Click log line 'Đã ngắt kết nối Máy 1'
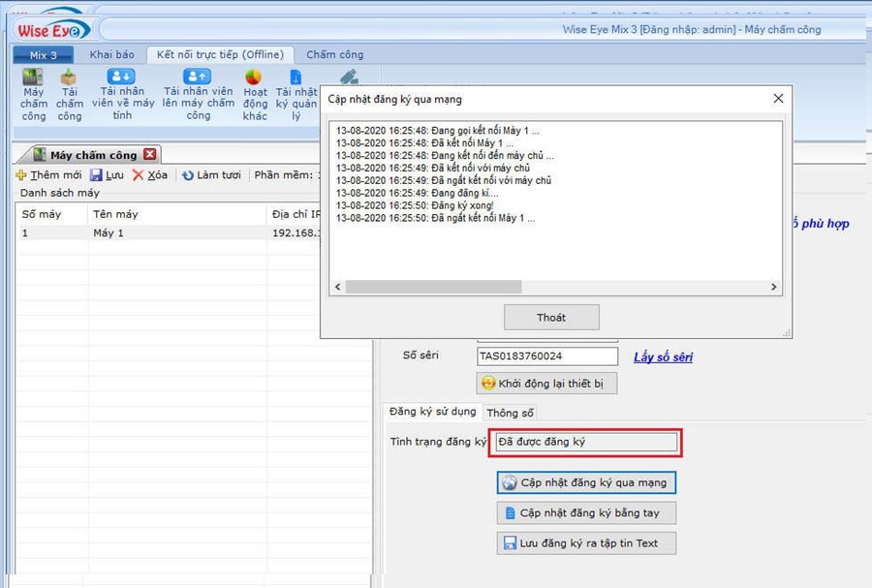The width and height of the screenshot is (872, 588). (435, 218)
